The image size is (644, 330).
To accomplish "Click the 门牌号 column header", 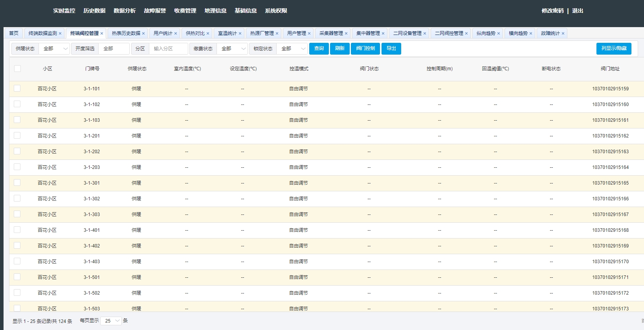I will coord(92,69).
